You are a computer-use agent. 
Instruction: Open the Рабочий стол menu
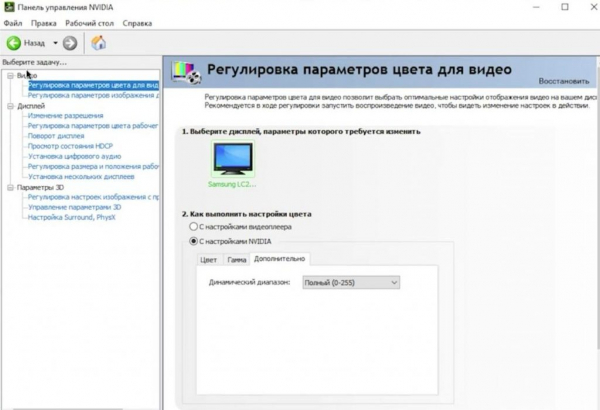(90, 23)
